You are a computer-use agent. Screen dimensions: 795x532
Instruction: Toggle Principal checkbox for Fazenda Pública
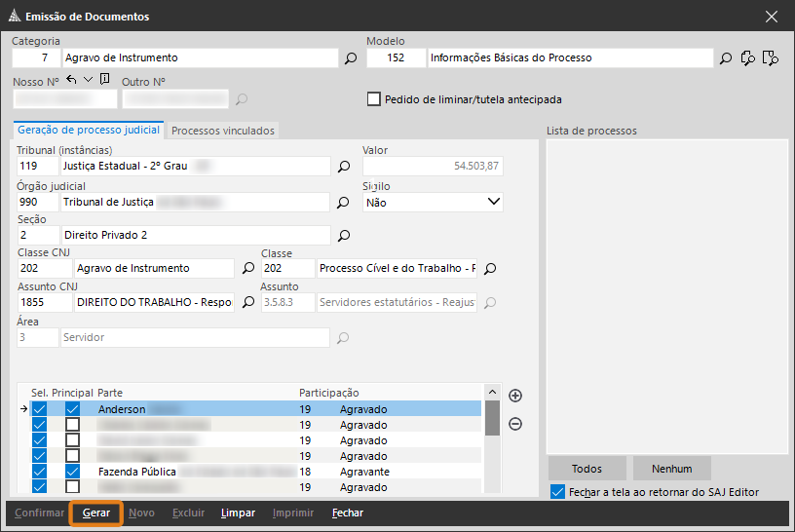tap(72, 472)
